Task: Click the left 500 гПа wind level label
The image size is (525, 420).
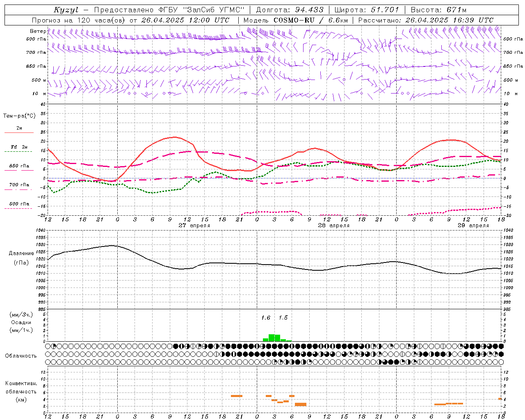Action: click(36, 39)
